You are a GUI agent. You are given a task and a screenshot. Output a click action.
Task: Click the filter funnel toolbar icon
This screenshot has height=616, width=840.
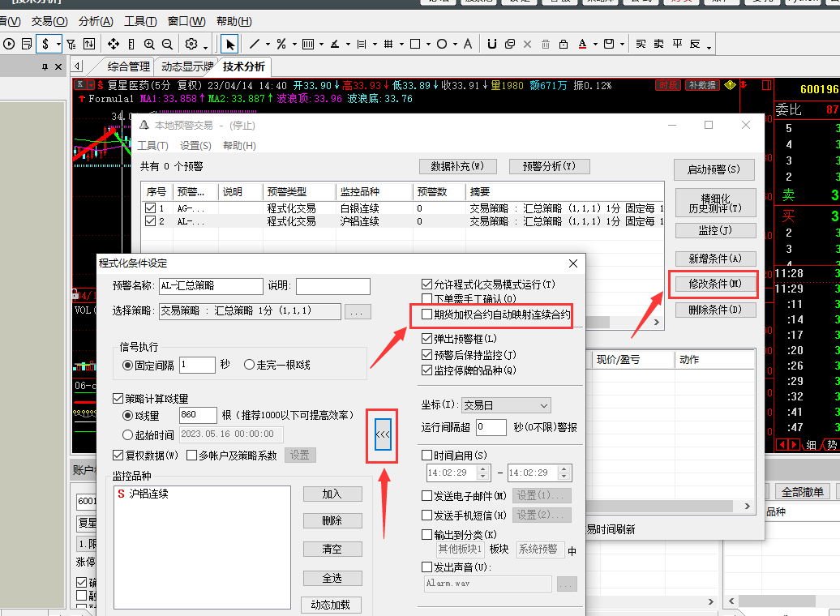(x=71, y=44)
